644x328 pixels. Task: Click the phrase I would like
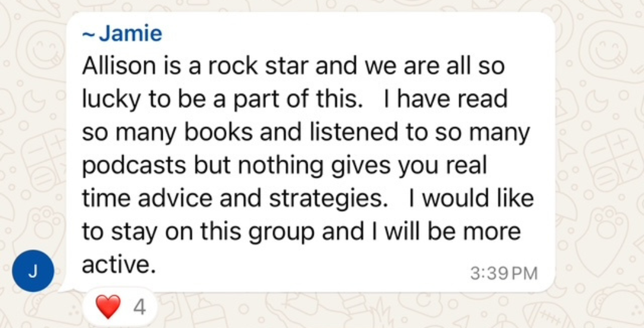tap(471, 199)
